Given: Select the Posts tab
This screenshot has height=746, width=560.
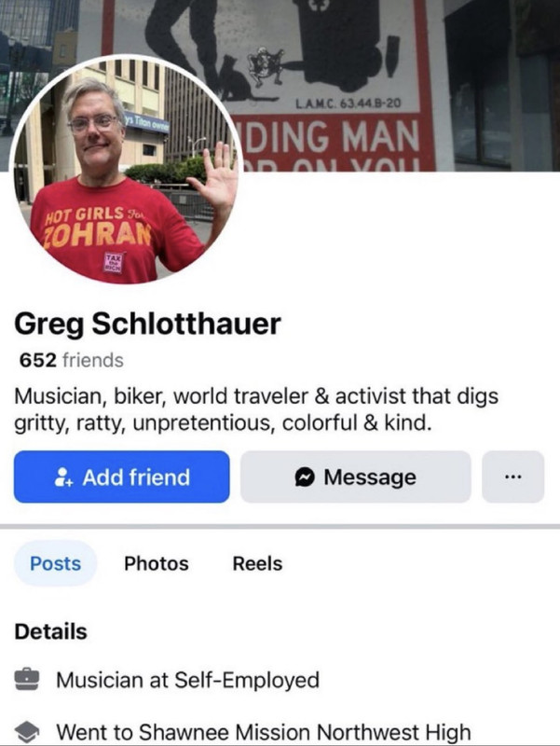Looking at the screenshot, I should pos(56,563).
